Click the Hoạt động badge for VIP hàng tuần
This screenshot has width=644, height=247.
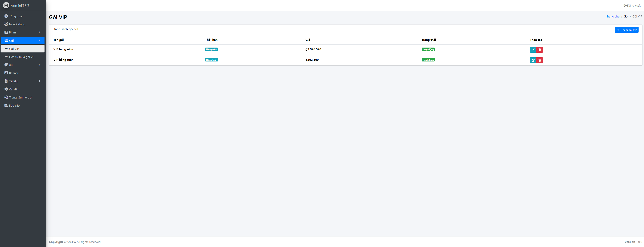point(428,60)
